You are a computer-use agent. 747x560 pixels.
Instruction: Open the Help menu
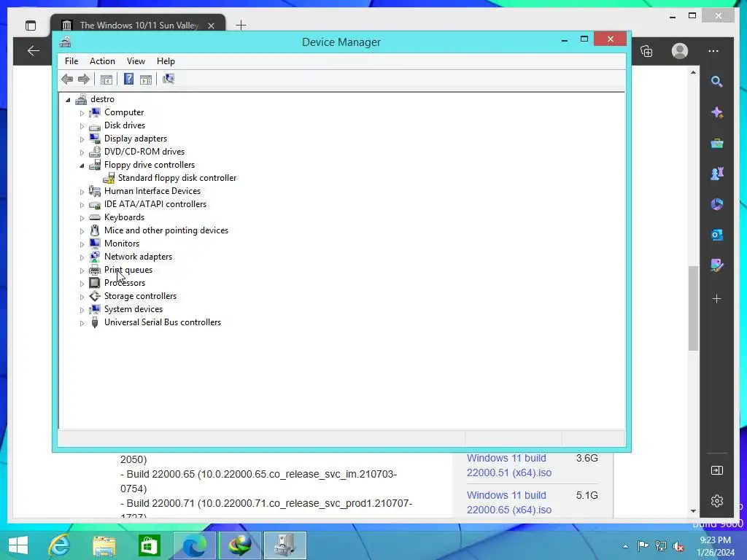pyautogui.click(x=166, y=61)
